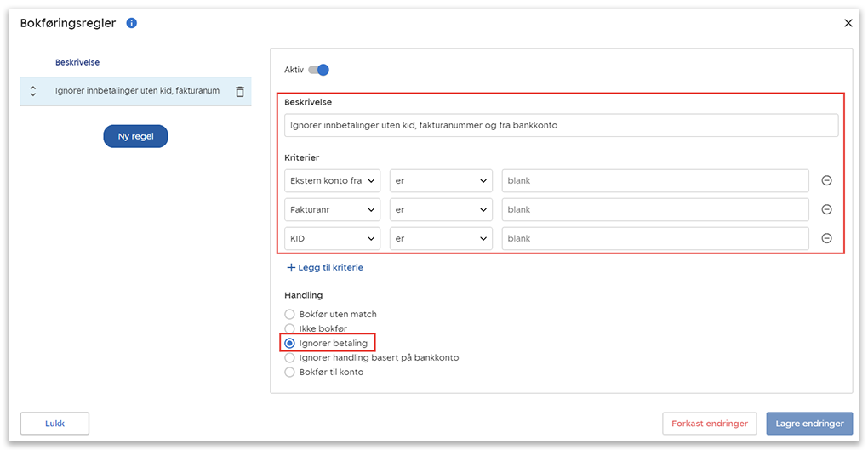This screenshot has width=868, height=450.
Task: Open the Ekstern konto fra field dropdown
Action: pyautogui.click(x=333, y=181)
